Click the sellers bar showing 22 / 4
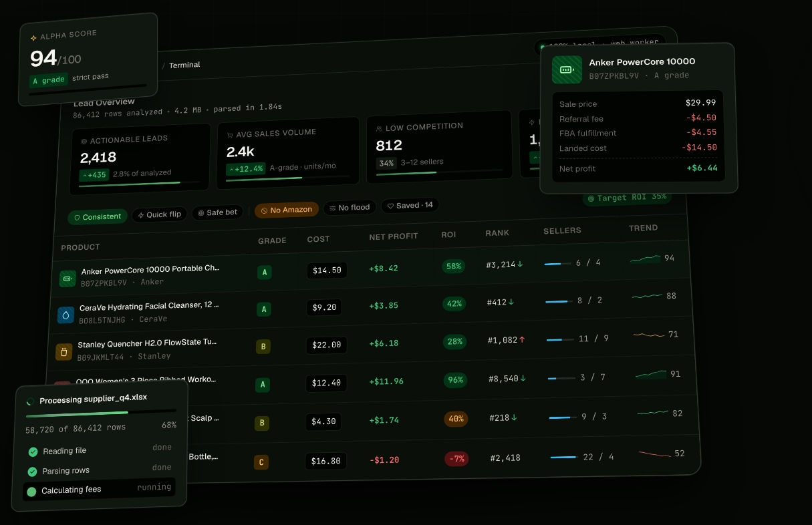 tap(564, 458)
